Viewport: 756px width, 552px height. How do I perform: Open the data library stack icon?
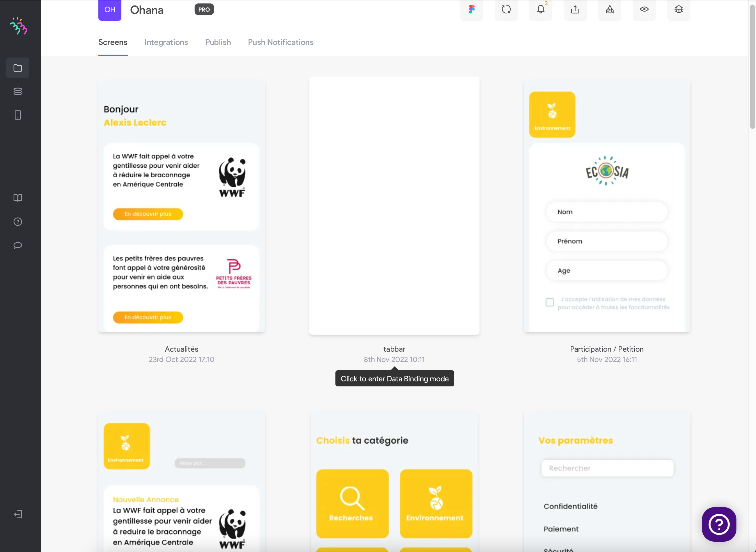(x=18, y=91)
